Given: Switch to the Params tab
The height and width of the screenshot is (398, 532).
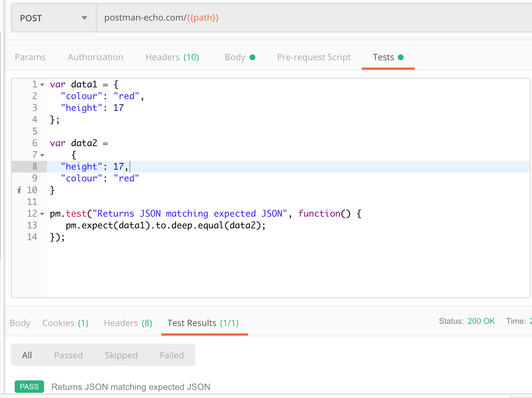Looking at the screenshot, I should pyautogui.click(x=30, y=57).
